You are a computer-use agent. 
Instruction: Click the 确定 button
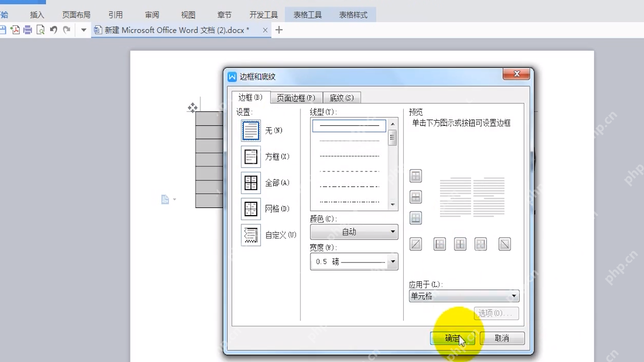[452, 338]
